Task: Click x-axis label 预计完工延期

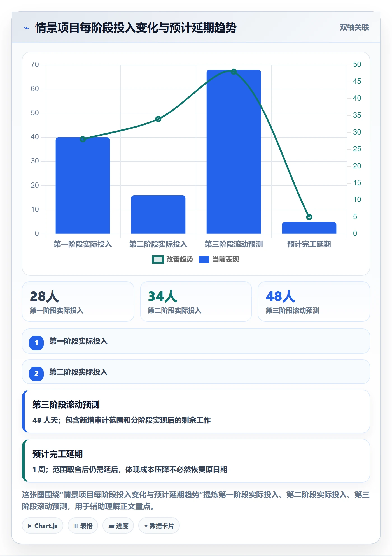Action: [309, 244]
